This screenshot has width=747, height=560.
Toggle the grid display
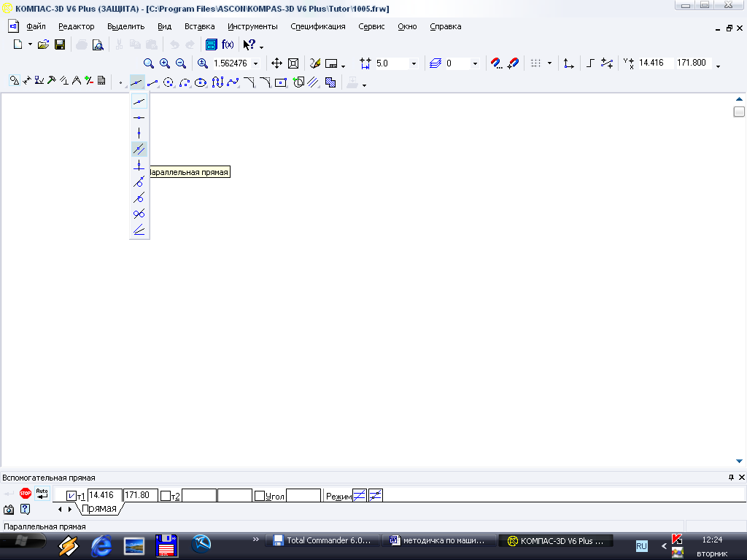pos(536,63)
